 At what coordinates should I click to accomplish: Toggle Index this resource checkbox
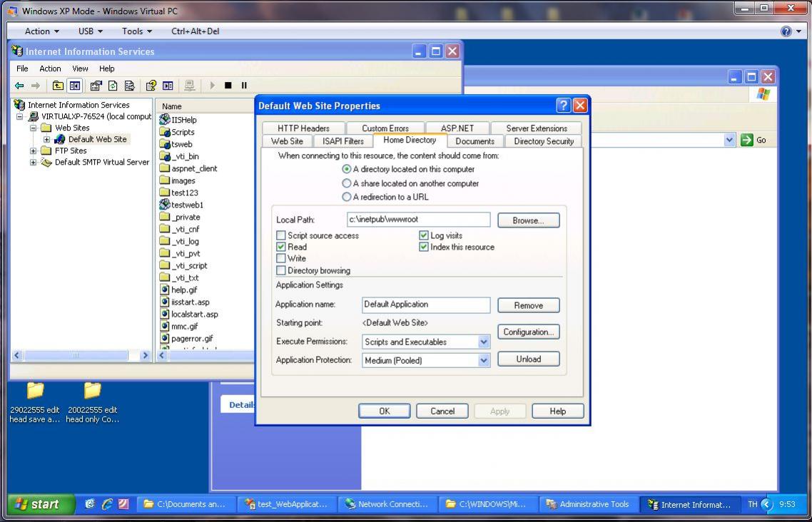point(424,247)
